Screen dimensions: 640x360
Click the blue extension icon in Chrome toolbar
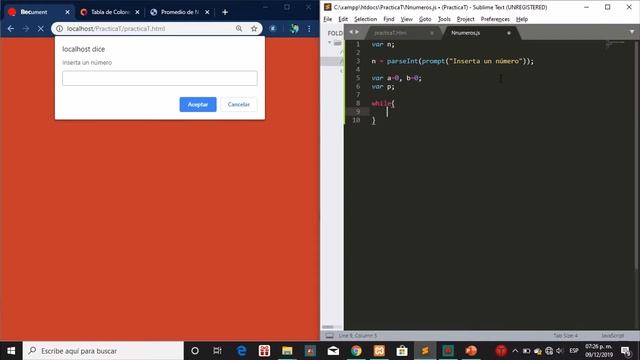pos(273,29)
